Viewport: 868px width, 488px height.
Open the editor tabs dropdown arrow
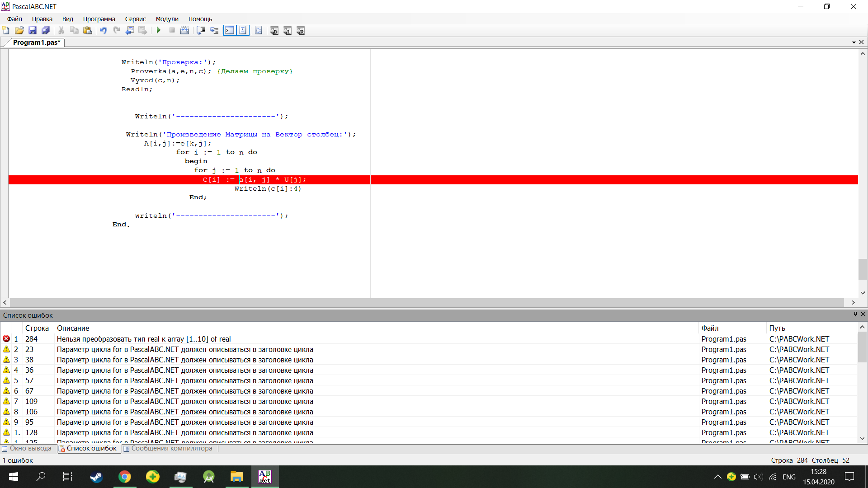(854, 42)
